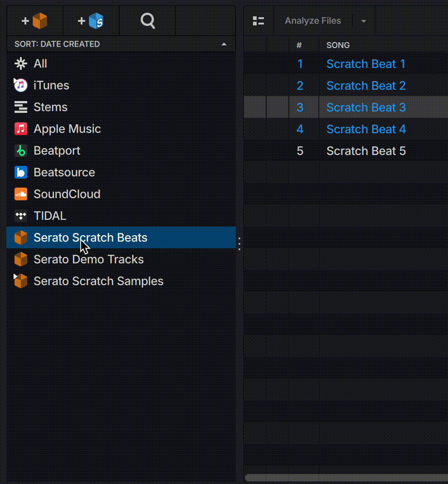Click the iTunes library icon

pos(21,86)
